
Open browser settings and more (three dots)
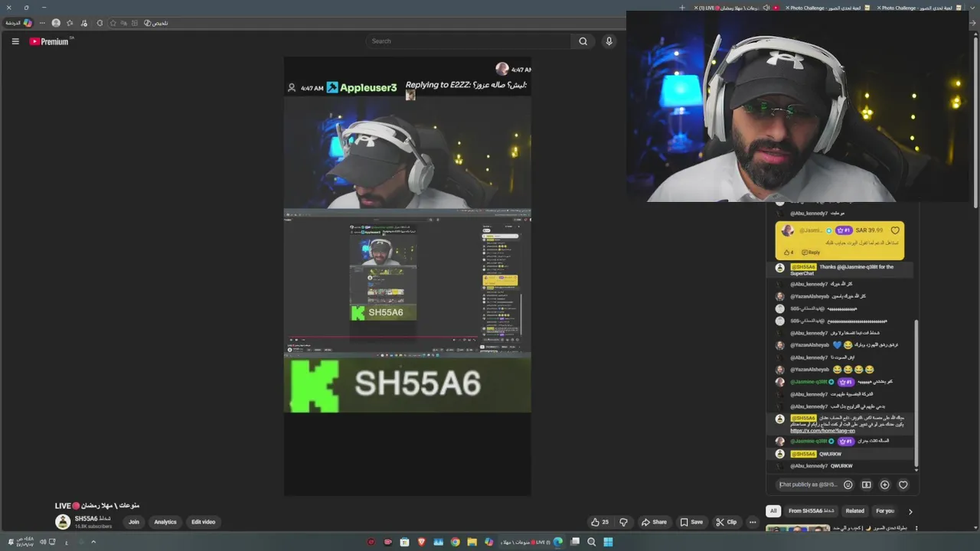click(42, 23)
